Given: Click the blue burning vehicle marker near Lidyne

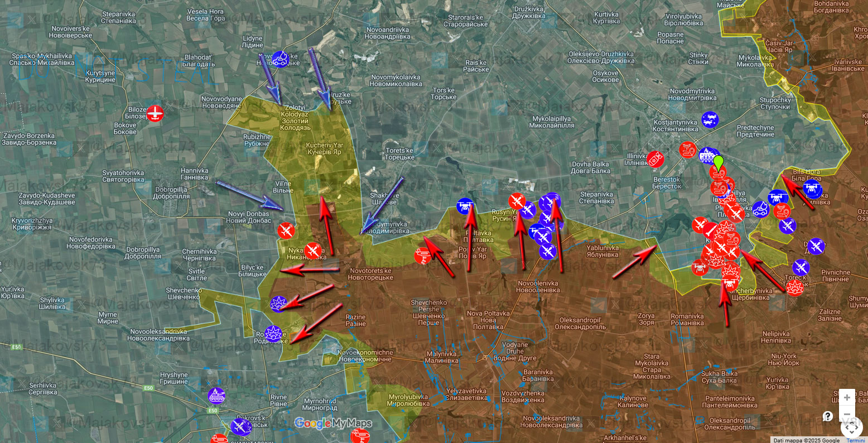Looking at the screenshot, I should coord(280,59).
